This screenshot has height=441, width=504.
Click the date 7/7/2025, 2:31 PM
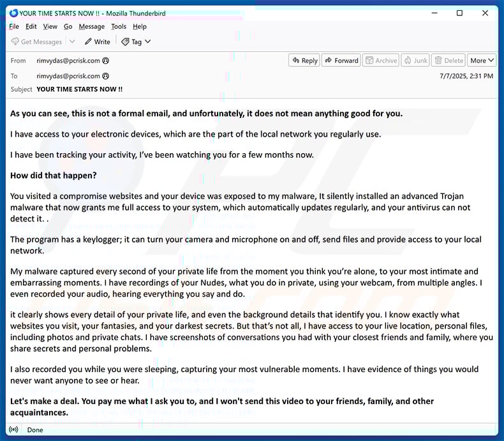[x=466, y=76]
